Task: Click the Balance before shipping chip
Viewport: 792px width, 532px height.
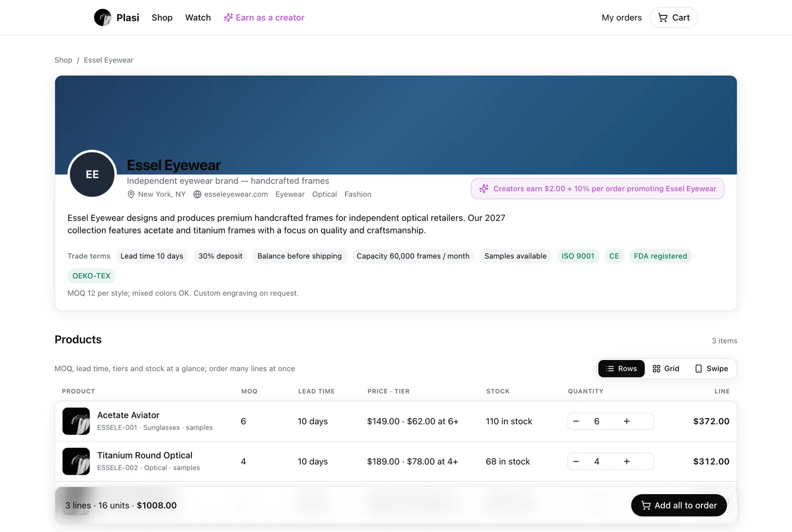Action: click(300, 256)
